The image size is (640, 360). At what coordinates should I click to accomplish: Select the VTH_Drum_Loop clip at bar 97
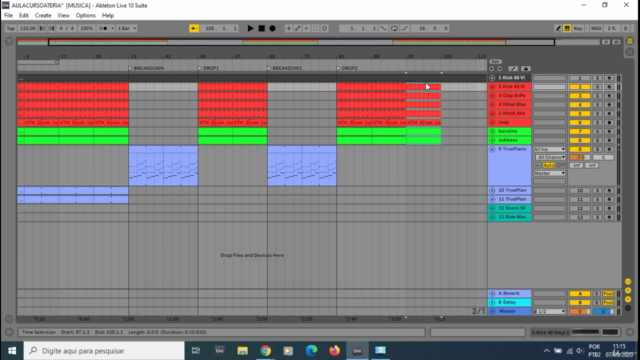423,122
